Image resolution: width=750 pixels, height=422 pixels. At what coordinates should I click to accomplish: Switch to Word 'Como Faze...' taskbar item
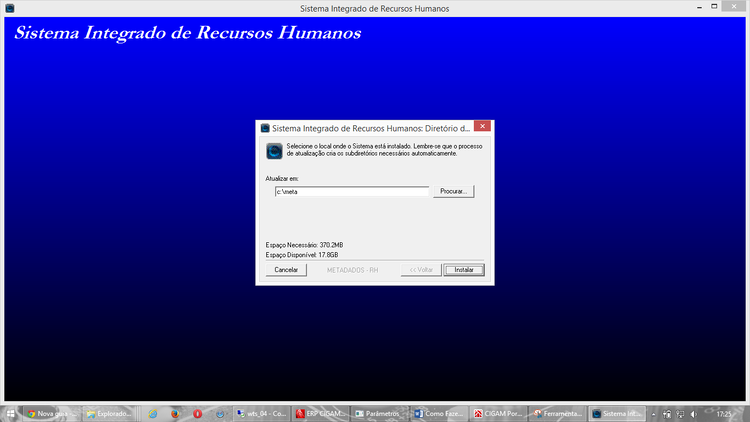[438, 414]
